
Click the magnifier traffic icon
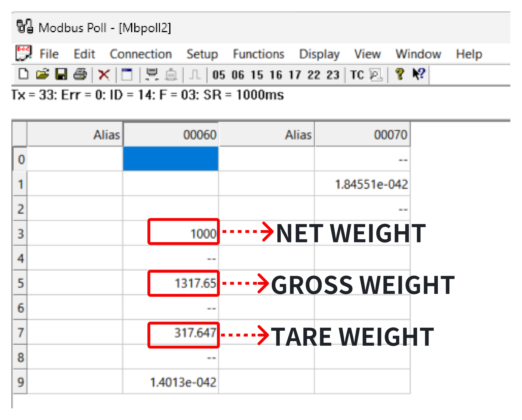376,75
